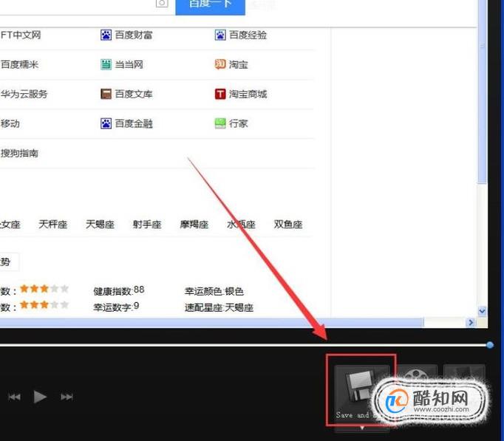This screenshot has height=441, width=504.
Task: Skip forward with the fast-forward button
Action: (x=67, y=397)
